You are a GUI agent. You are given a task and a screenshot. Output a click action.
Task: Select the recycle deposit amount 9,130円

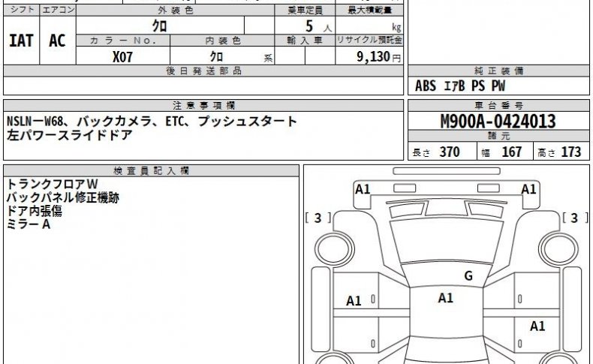(x=378, y=57)
